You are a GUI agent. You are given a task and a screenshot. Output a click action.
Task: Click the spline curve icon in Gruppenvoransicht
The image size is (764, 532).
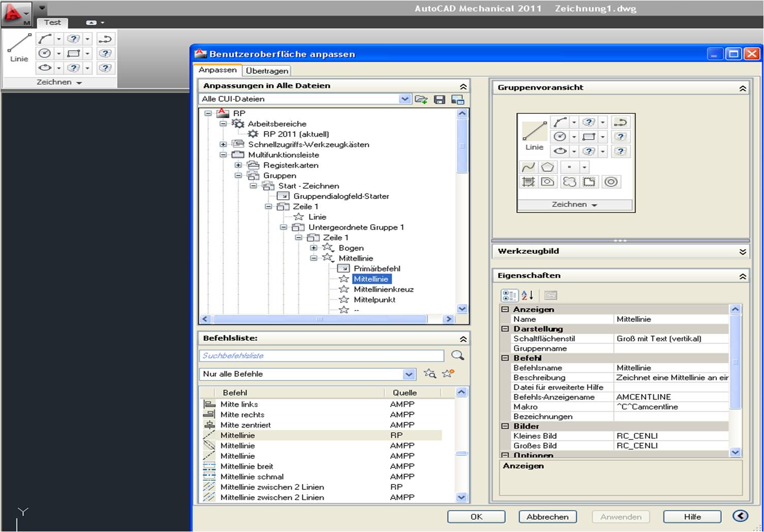(528, 167)
